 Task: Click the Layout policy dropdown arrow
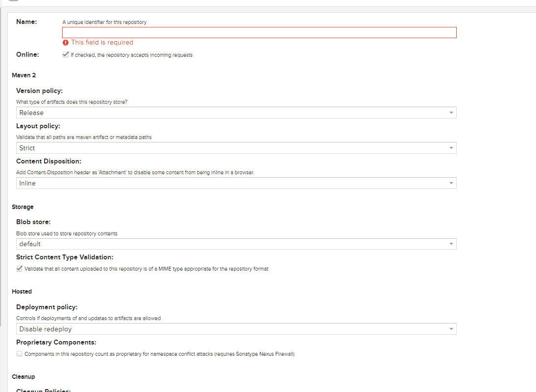451,148
